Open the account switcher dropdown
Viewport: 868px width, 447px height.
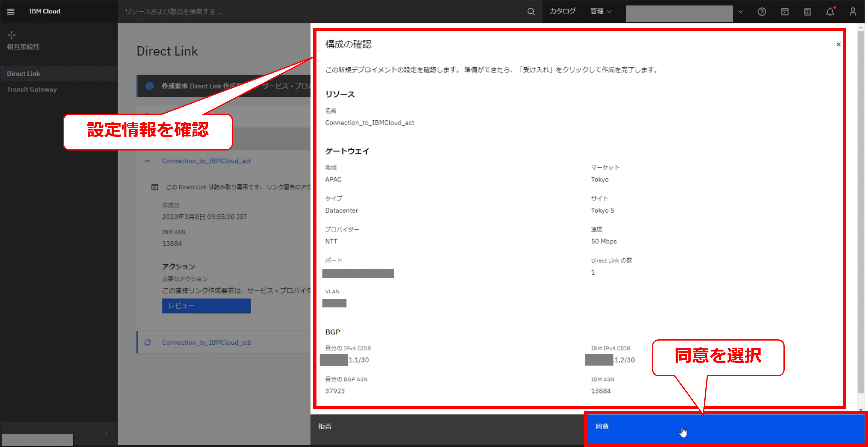click(x=740, y=12)
